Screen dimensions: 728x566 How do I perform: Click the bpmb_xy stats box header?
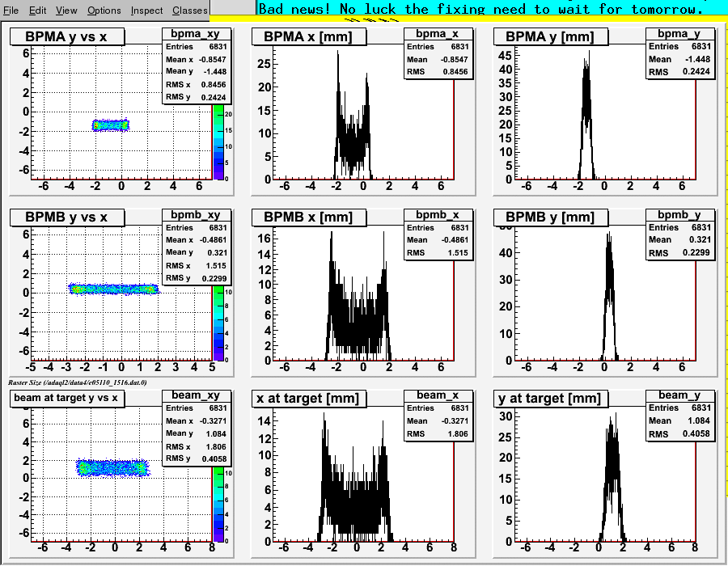pos(195,214)
